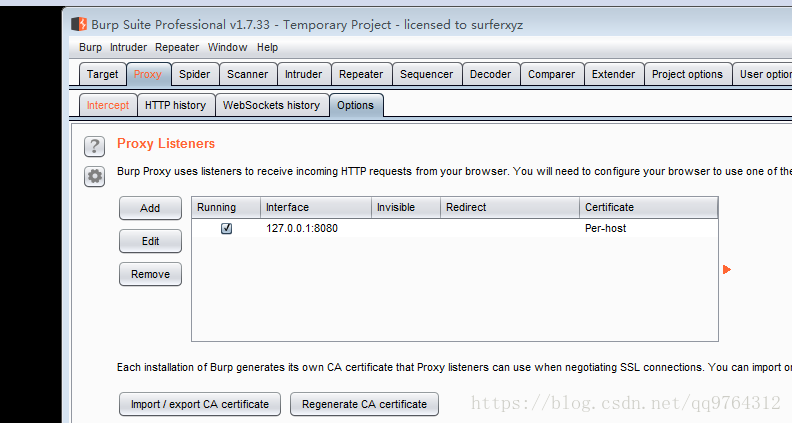Switch to the Target tab

[103, 74]
